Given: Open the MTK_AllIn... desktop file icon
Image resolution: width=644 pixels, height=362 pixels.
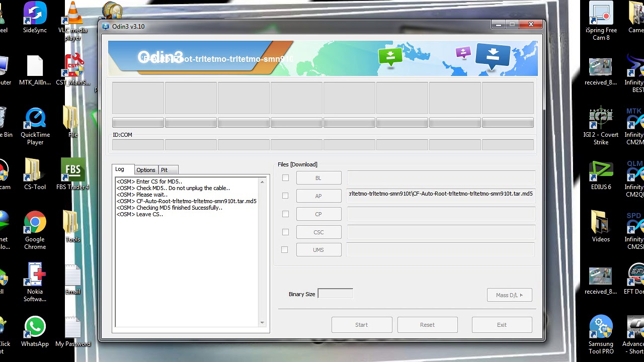Looking at the screenshot, I should [x=35, y=70].
